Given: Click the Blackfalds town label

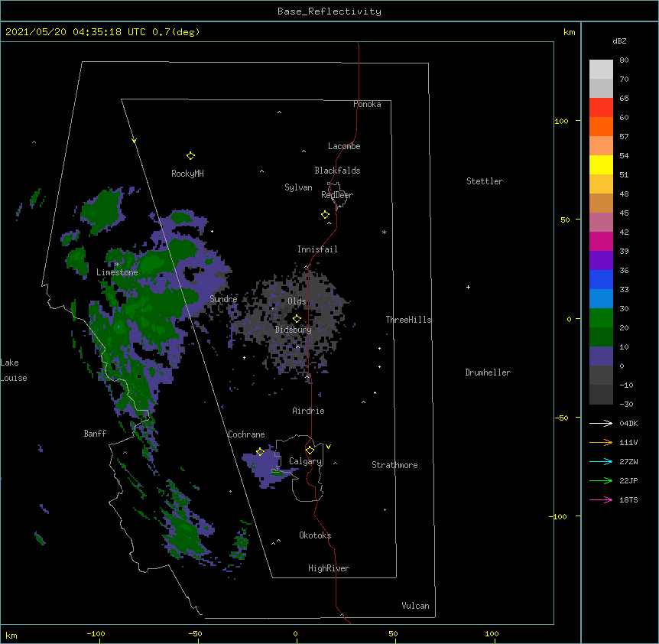Looking at the screenshot, I should pyautogui.click(x=337, y=171).
